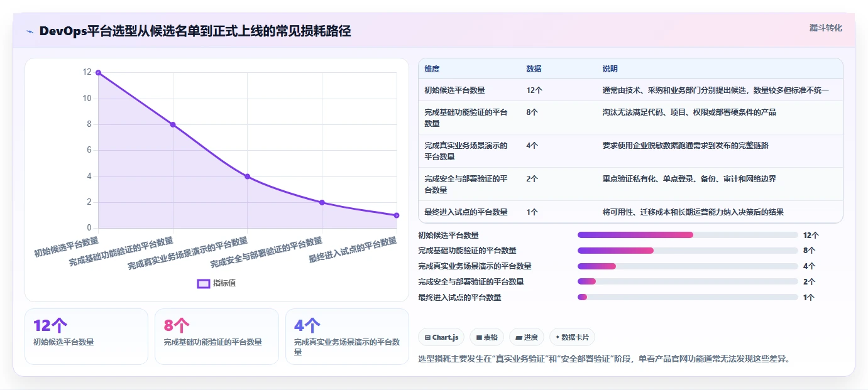
Task: Click x-axis label 完成基础功能验证的平台数量
Action: tap(121, 251)
